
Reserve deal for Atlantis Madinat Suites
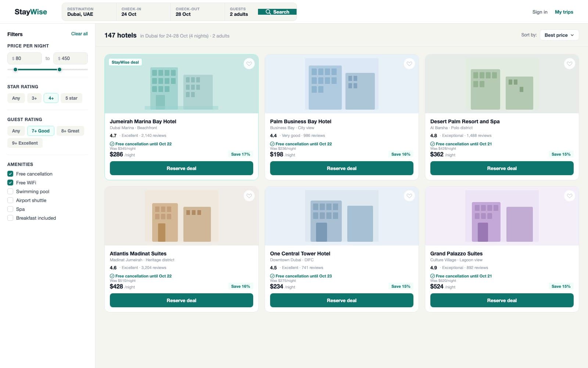click(x=182, y=300)
